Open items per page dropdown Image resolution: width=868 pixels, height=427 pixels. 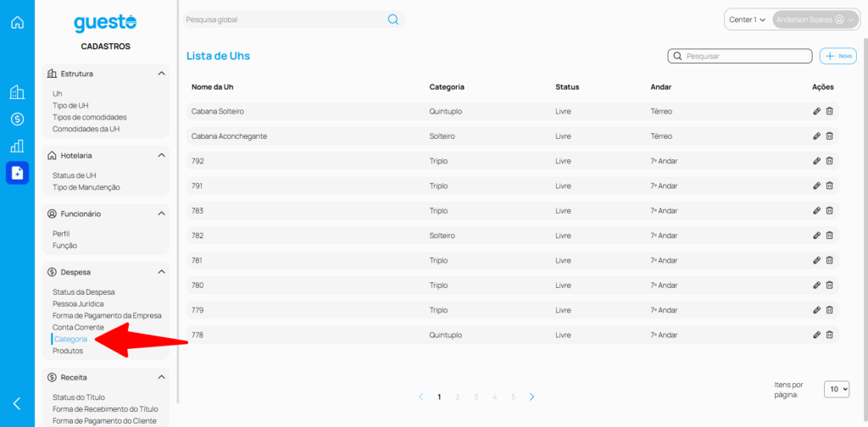pyautogui.click(x=837, y=389)
